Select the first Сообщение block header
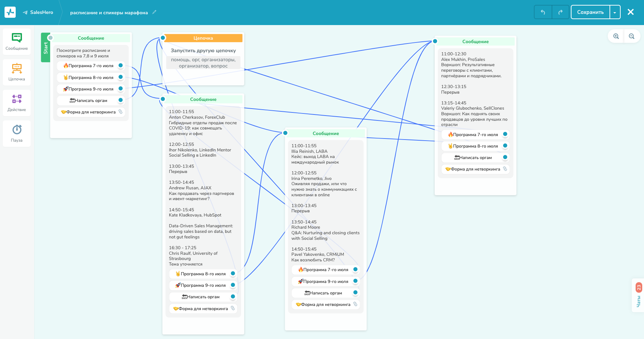This screenshot has height=339, width=644. coord(91,38)
